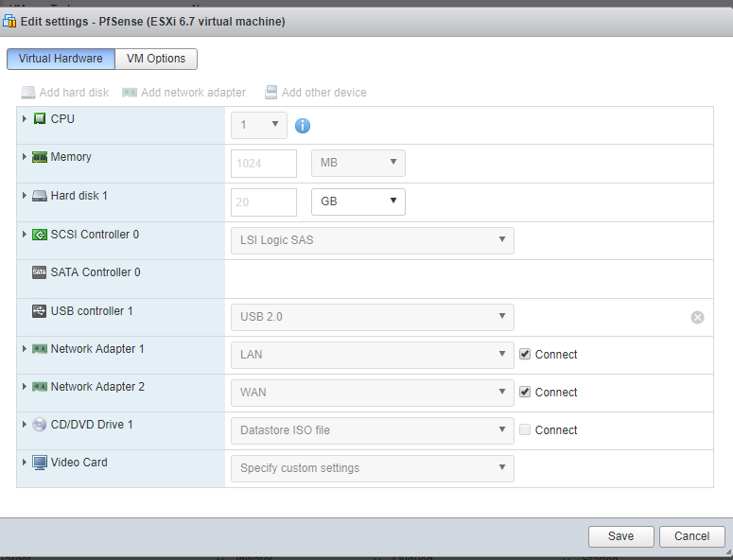Screen dimensions: 733x560
Task: Click the SCSI Controller 0 icon
Action: (40, 235)
